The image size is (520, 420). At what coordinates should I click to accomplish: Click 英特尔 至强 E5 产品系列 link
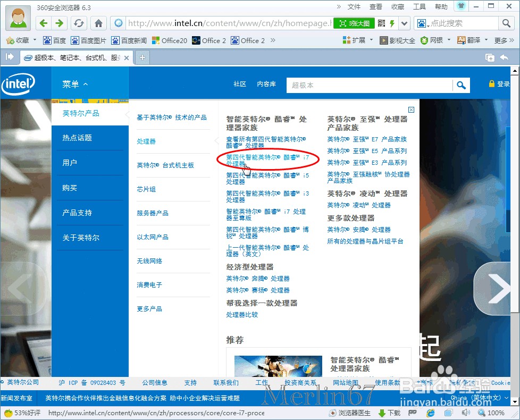point(367,151)
